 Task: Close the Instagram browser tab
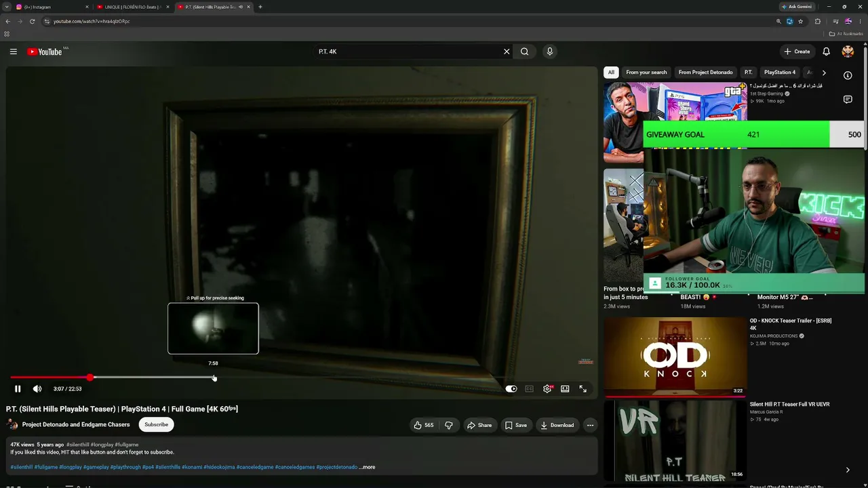click(x=87, y=7)
